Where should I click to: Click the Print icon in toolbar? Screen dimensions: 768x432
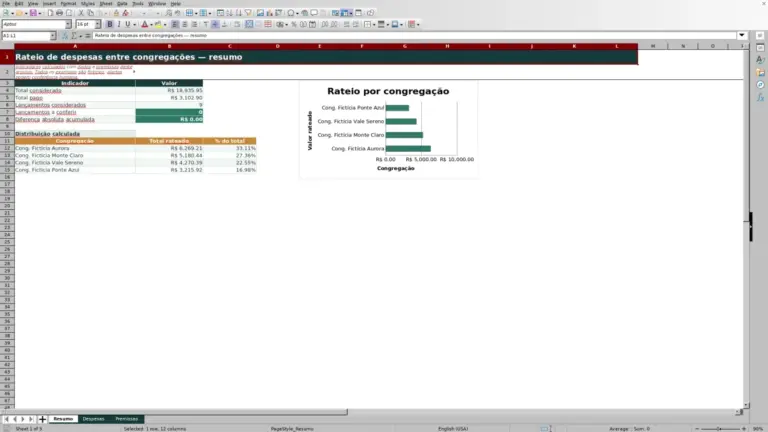59,13
